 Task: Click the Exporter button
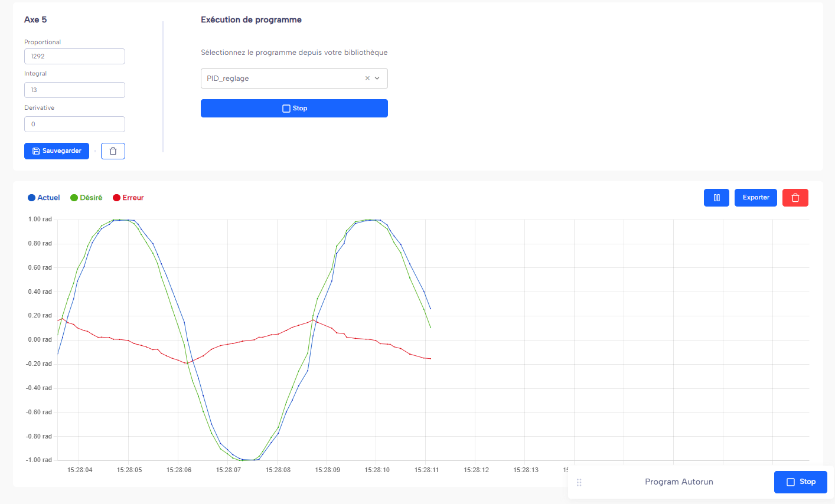755,198
